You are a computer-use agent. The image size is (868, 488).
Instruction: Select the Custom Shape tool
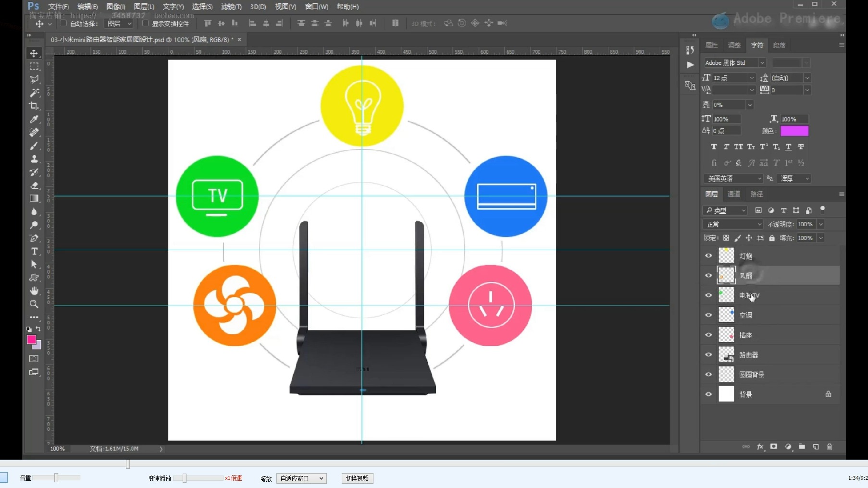point(34,278)
